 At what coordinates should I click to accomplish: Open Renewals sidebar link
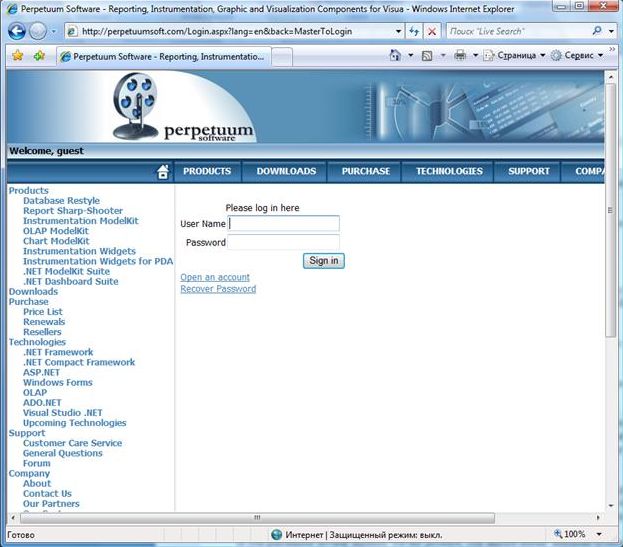pyautogui.click(x=44, y=322)
